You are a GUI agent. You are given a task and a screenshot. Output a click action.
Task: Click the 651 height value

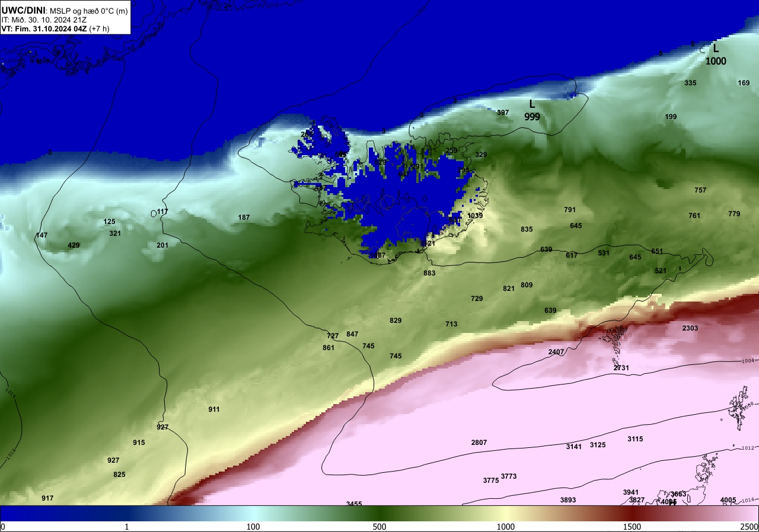tap(657, 251)
